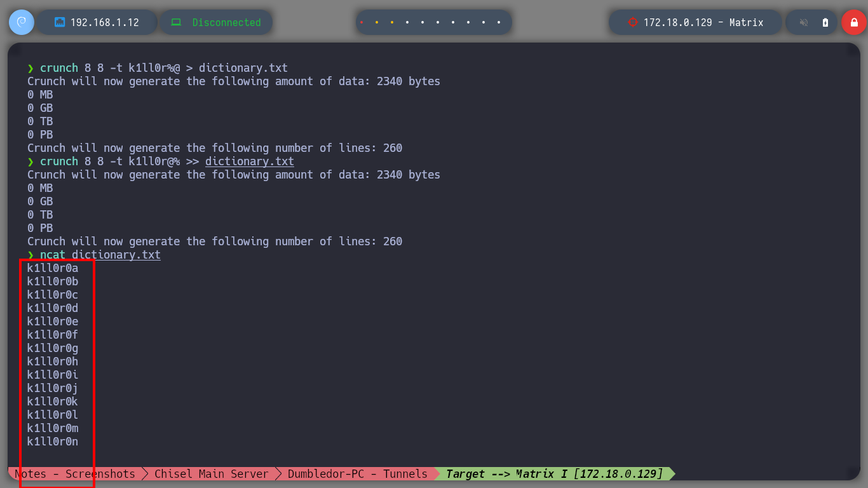The width and height of the screenshot is (868, 488).
Task: Click the output line k1ll0r0a
Action: tap(53, 268)
